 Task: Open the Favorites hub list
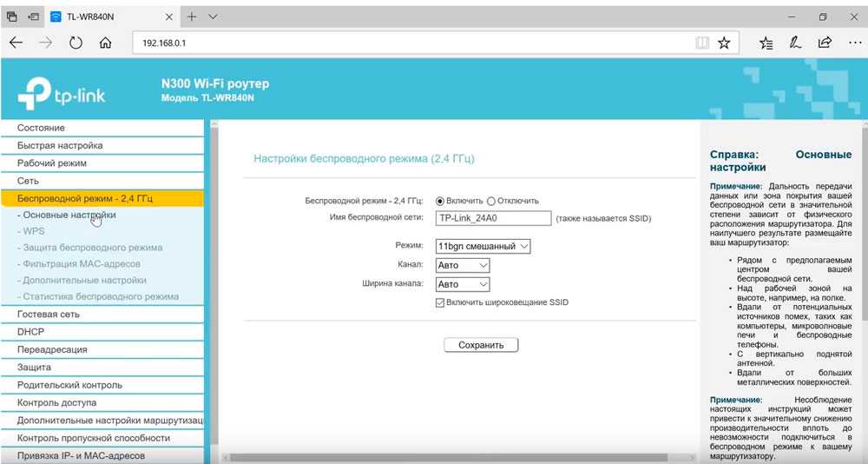(766, 43)
